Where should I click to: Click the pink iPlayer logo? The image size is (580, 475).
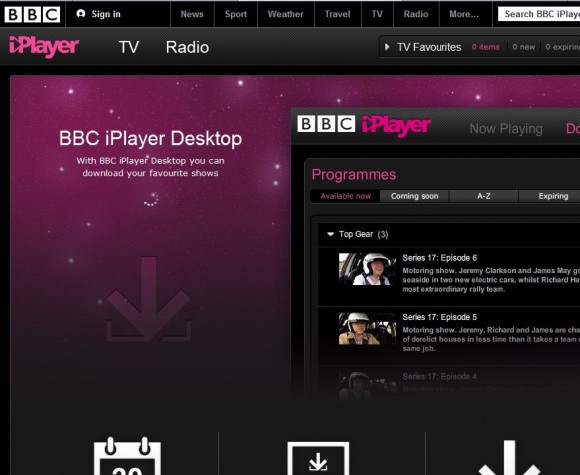(44, 47)
